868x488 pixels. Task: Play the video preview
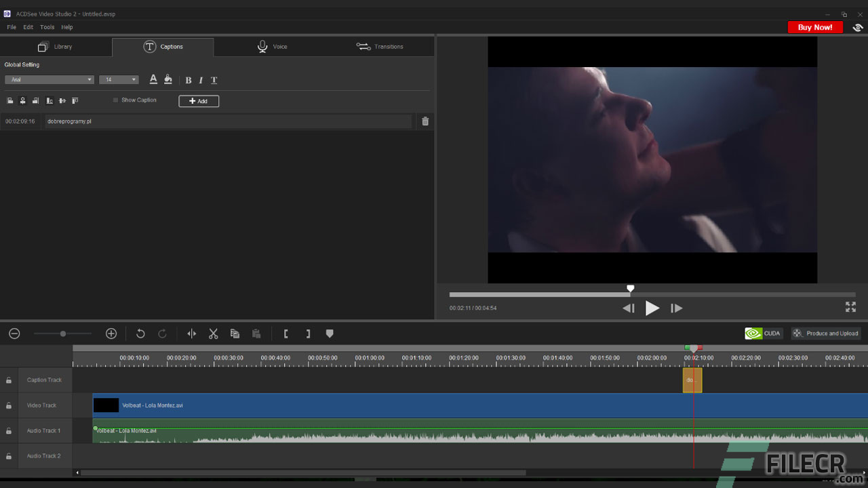[x=652, y=308]
